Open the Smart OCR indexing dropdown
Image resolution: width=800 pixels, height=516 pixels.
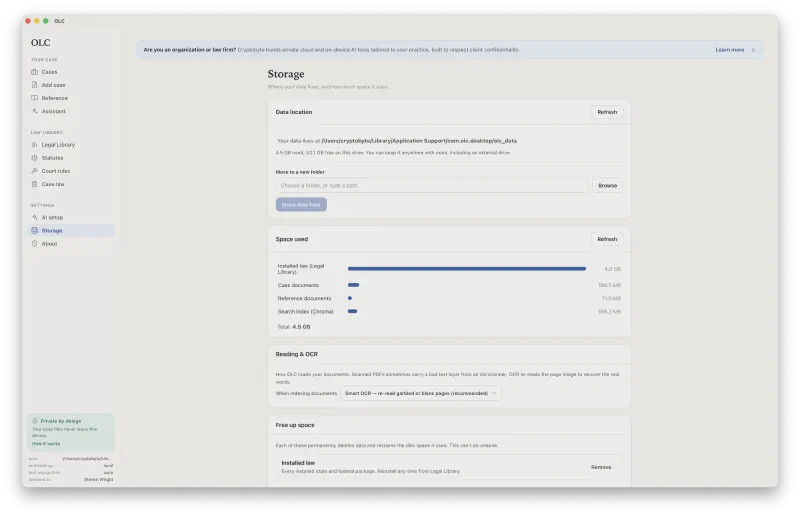point(420,394)
